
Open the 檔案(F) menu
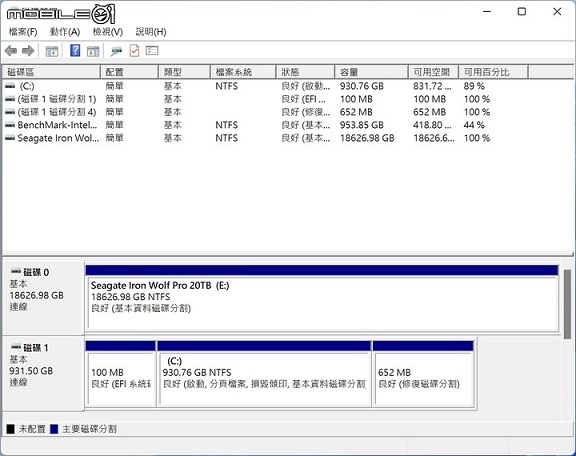23,32
